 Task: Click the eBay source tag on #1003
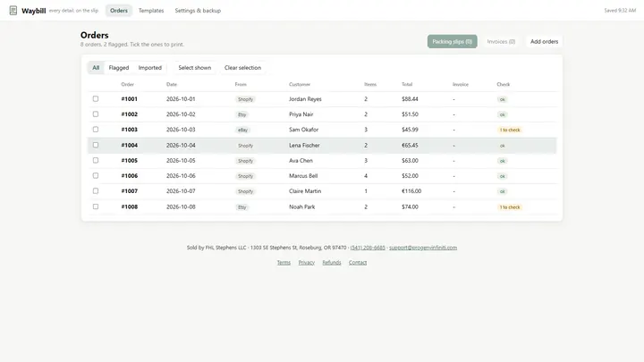242,130
